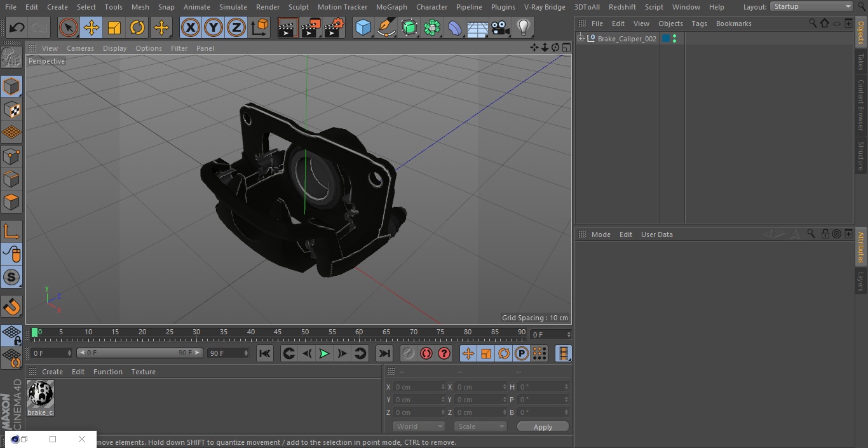The image size is (868, 448).
Task: Maximize viewport toggle icon
Action: pyautogui.click(x=566, y=48)
